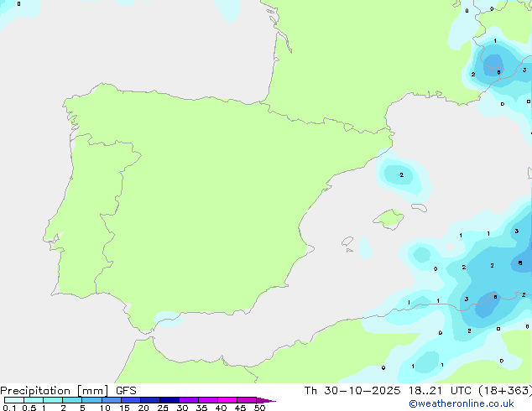Screen dimensions: 532x411
Task: Click Menorca island outline on the map
Action: tap(419, 207)
